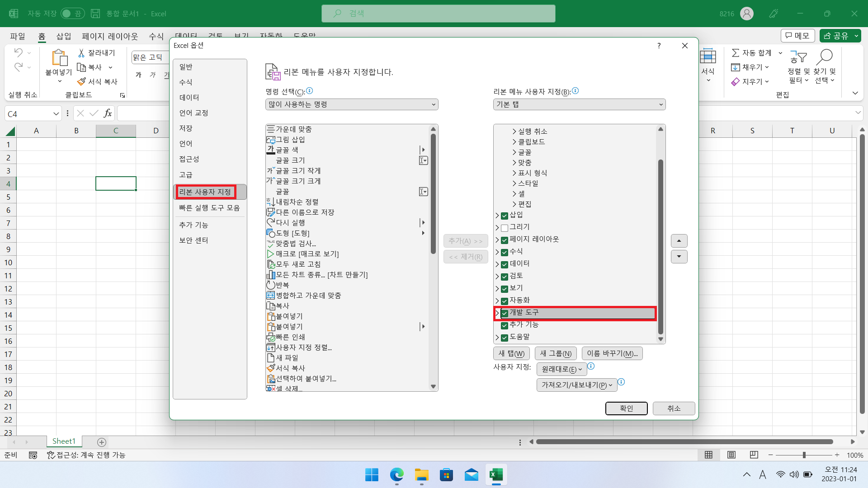Open the 보안 센터 options category
The width and height of the screenshot is (868, 488).
tap(193, 240)
